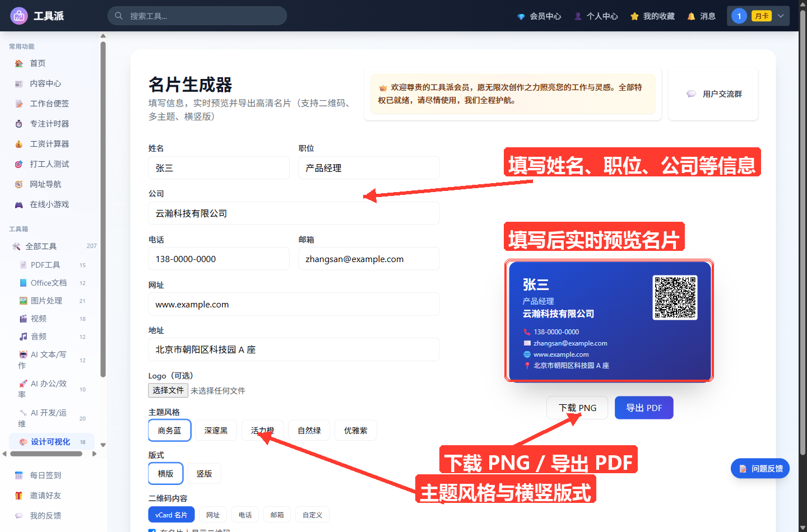Click the 在线小游戏 gamepad icon
This screenshot has width=807, height=532.
[19, 204]
